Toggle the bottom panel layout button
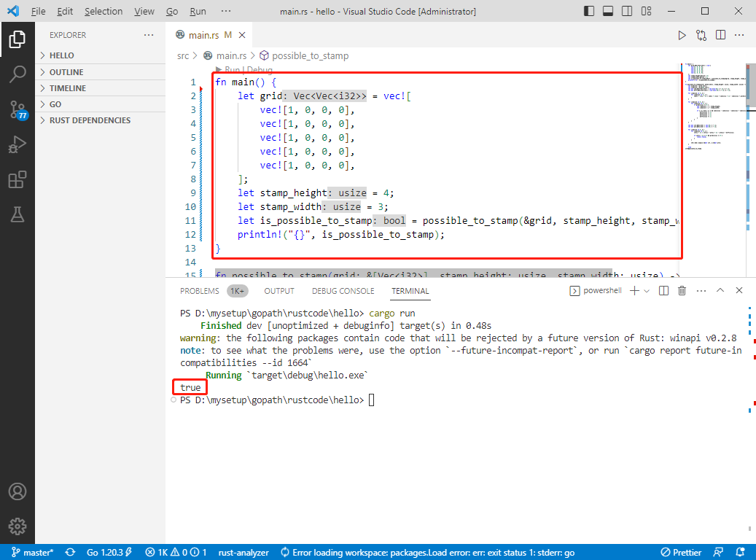The height and width of the screenshot is (560, 756). (608, 11)
